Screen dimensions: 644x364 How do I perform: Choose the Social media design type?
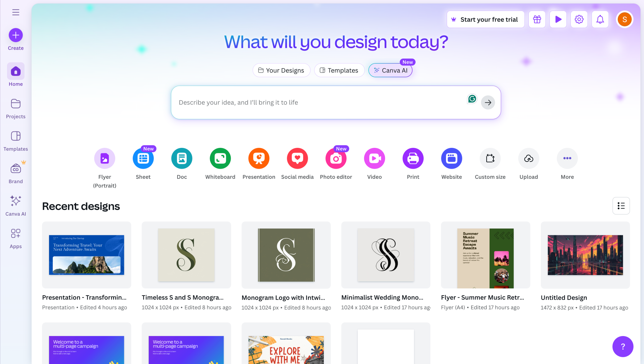point(297,158)
